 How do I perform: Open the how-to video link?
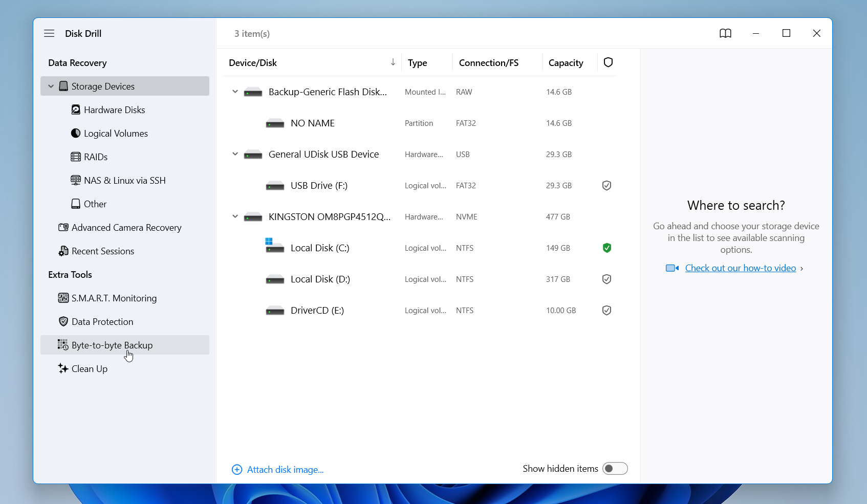[x=740, y=268]
